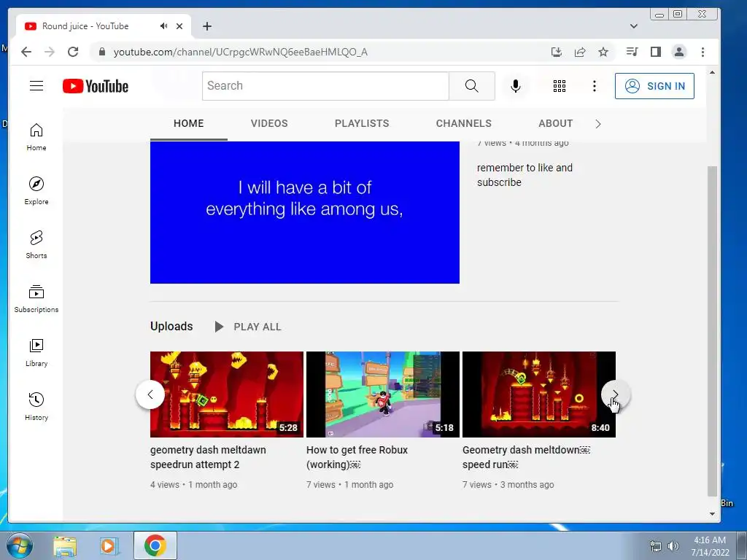This screenshot has height=560, width=747.
Task: Click the system tray volume icon
Action: click(x=673, y=546)
